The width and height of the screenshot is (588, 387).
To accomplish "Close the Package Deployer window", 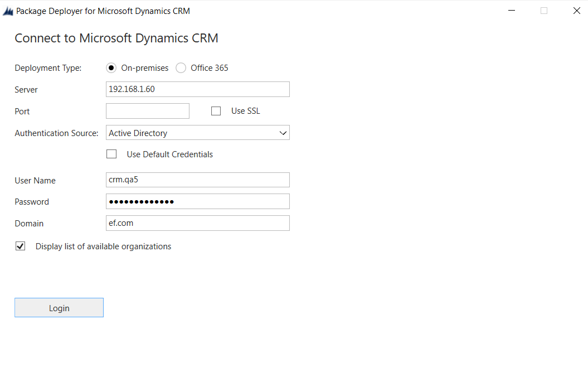I will click(576, 11).
